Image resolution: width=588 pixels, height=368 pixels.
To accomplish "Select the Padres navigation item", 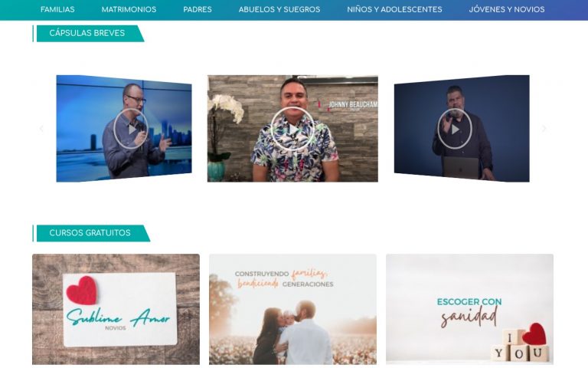I will 198,9.
